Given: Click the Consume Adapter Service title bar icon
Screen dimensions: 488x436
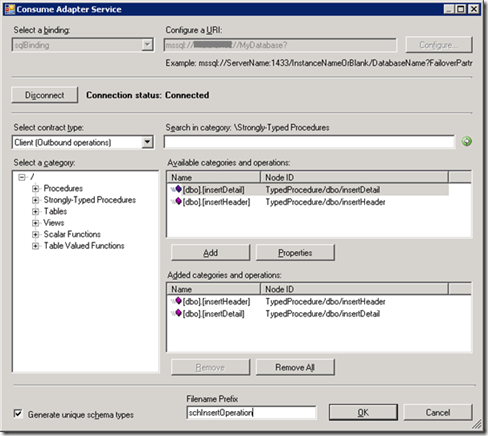Looking at the screenshot, I should (x=10, y=9).
